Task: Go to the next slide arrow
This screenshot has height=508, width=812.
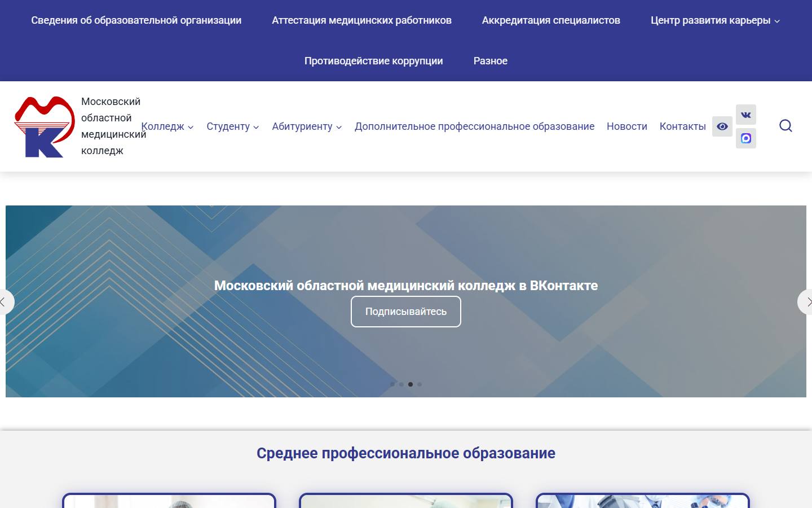Action: (806, 302)
